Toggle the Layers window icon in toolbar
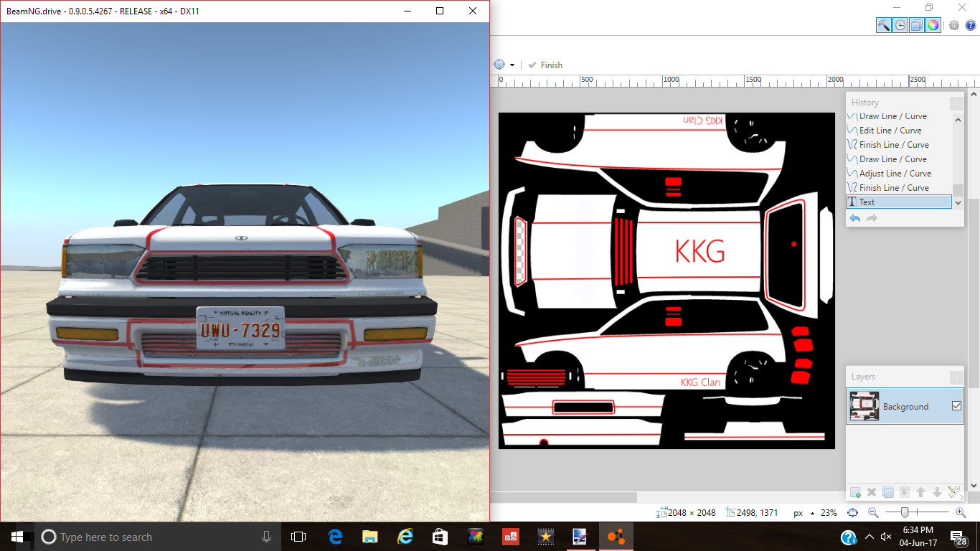980x551 pixels. [916, 25]
